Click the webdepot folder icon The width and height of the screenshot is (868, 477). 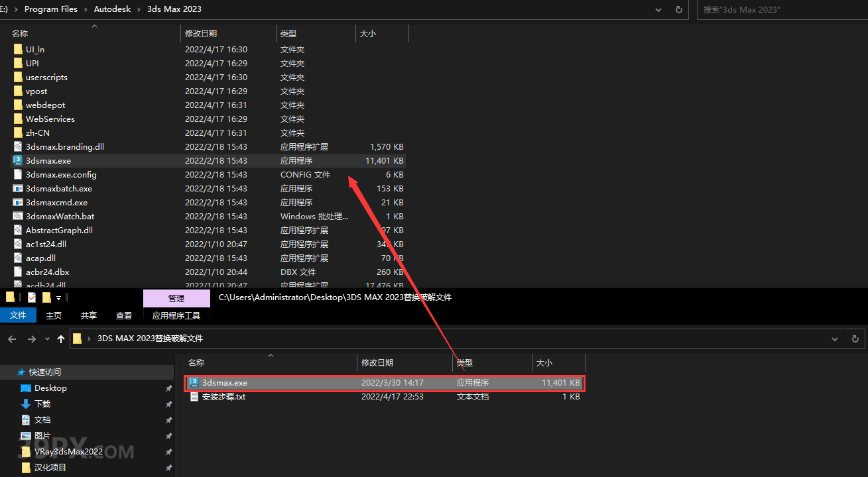point(18,105)
